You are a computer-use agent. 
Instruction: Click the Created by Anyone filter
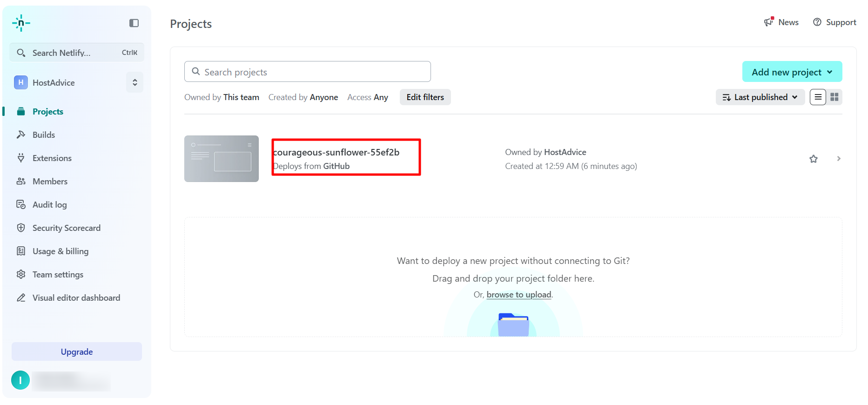coord(303,97)
